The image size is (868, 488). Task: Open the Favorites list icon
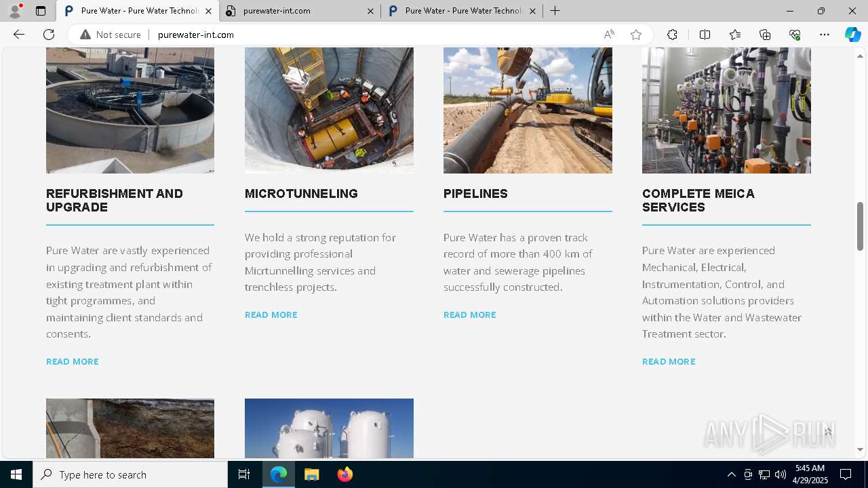[735, 35]
